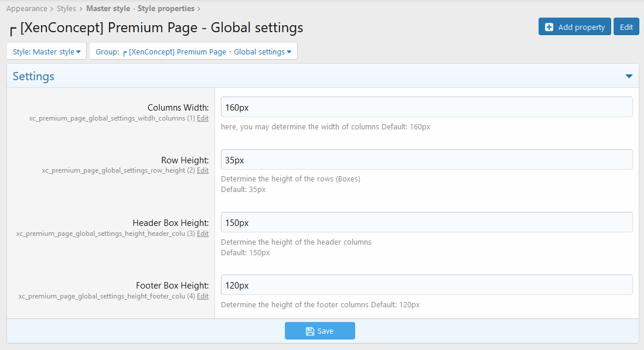Navigate to Styles breadcrumb link

[x=66, y=9]
